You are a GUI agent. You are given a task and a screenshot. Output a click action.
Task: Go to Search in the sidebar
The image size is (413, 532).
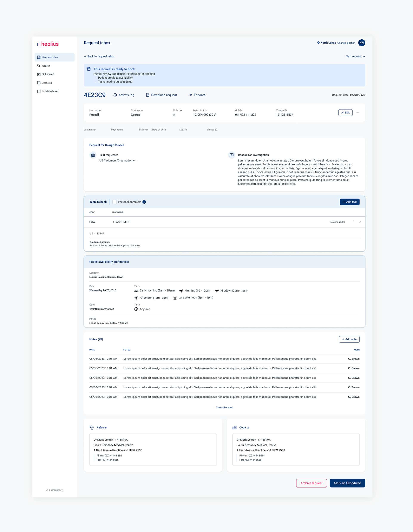(x=55, y=66)
